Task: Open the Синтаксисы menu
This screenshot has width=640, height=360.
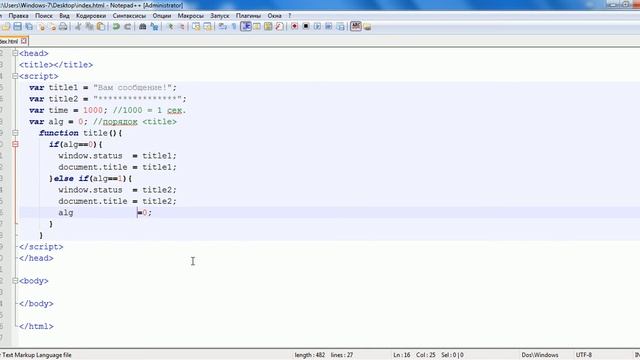Action: point(129,16)
